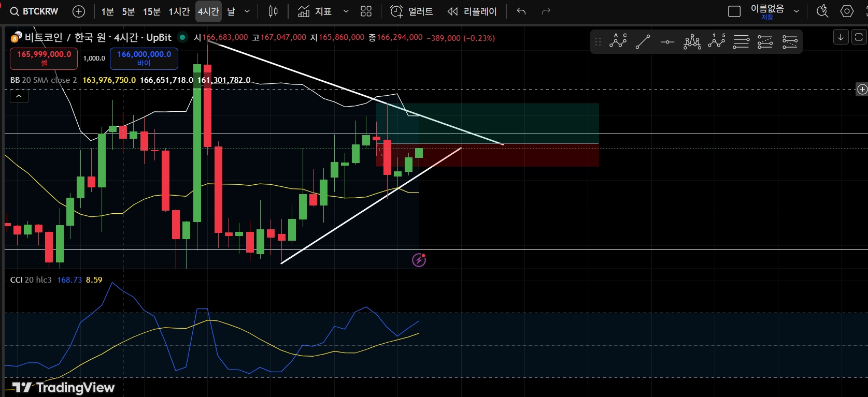
Task: Switch to the 1시간 timeframe
Action: click(x=179, y=11)
